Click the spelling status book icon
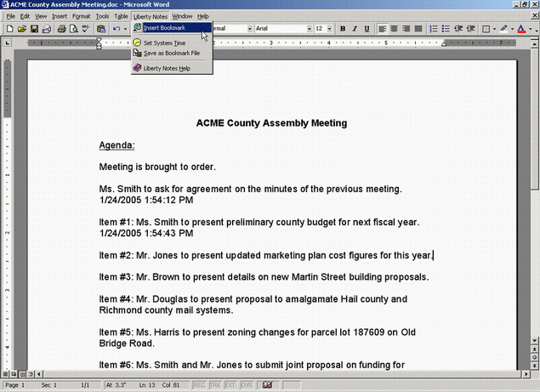This screenshot has height=392, width=540. (267, 384)
